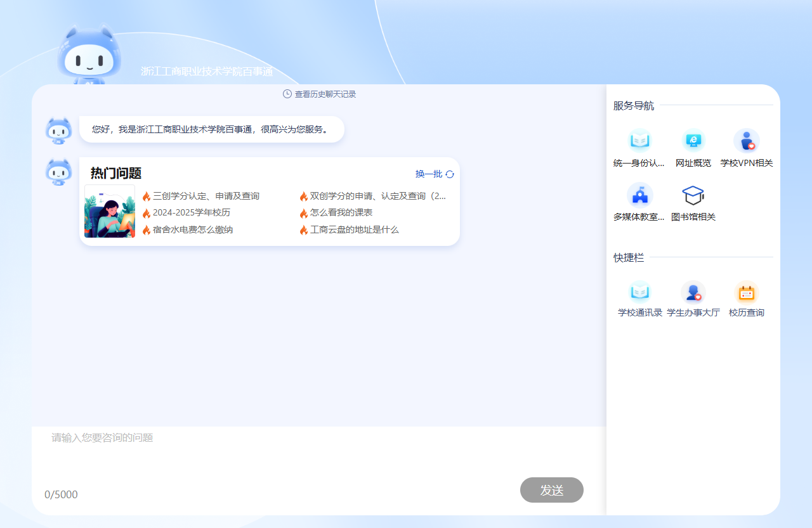
Task: Open the 统一身份认证 service icon
Action: tap(639, 141)
